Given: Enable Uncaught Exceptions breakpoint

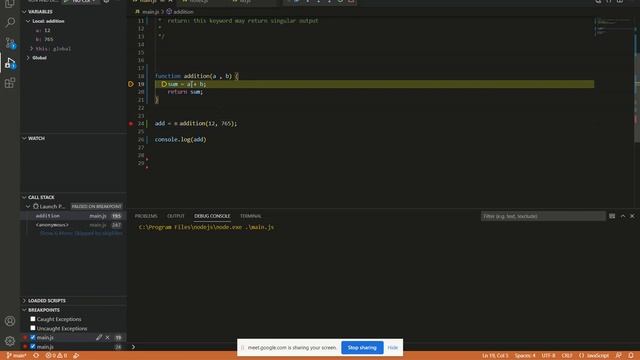Looking at the screenshot, I should click(x=33, y=328).
